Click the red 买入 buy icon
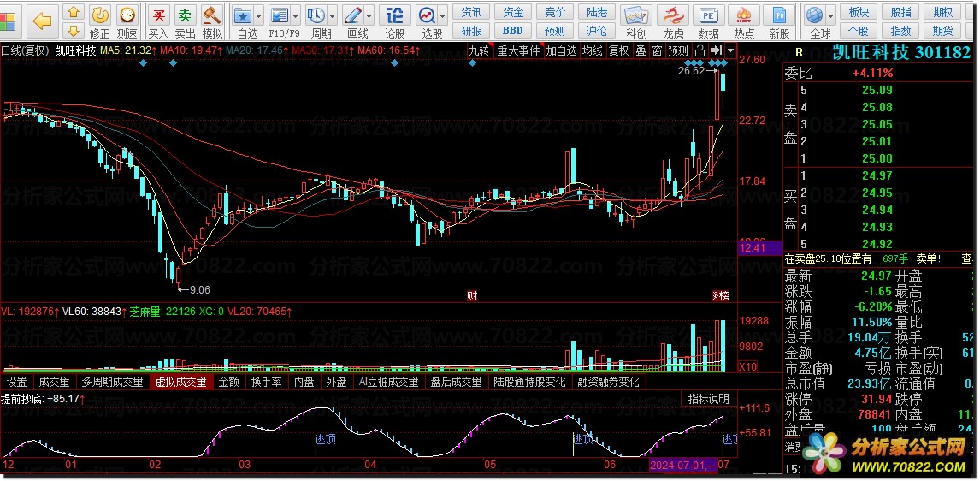This screenshot has height=481, width=980. (x=159, y=15)
